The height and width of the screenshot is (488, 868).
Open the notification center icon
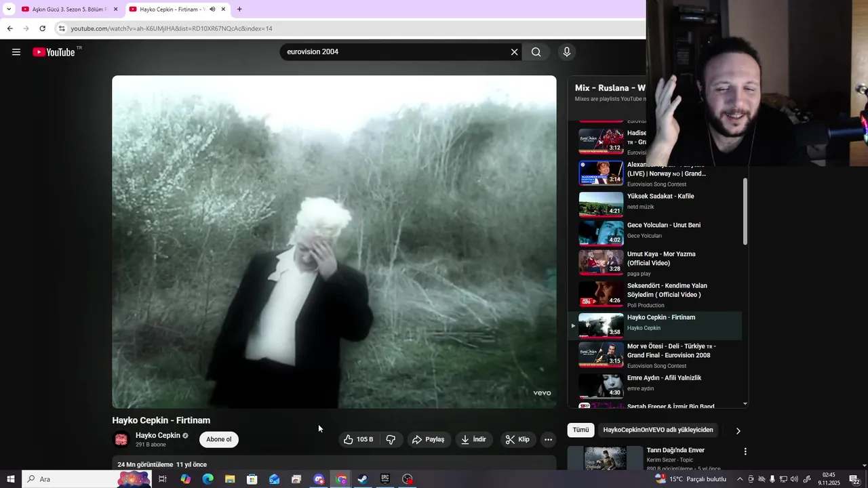click(x=854, y=479)
